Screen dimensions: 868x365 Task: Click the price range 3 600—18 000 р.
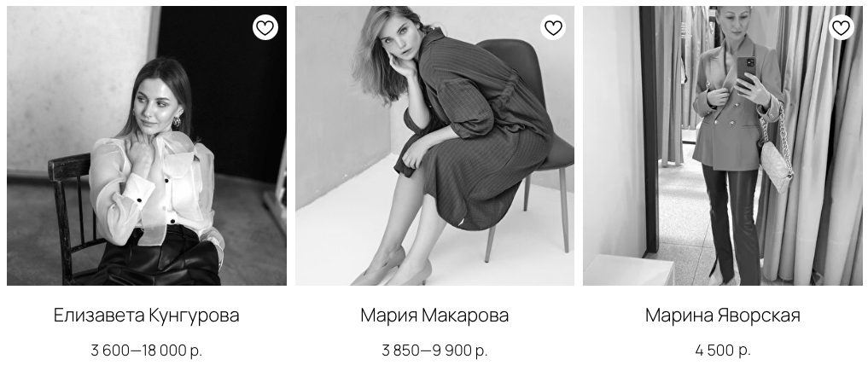(x=147, y=351)
